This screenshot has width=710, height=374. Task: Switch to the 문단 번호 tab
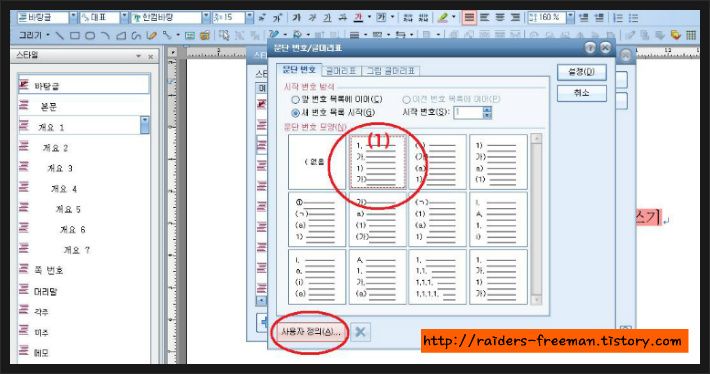pos(299,70)
